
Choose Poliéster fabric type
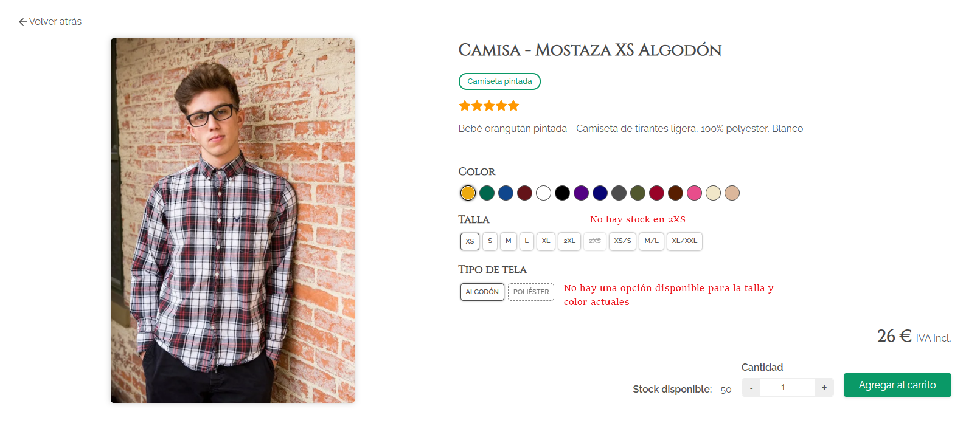pyautogui.click(x=531, y=292)
